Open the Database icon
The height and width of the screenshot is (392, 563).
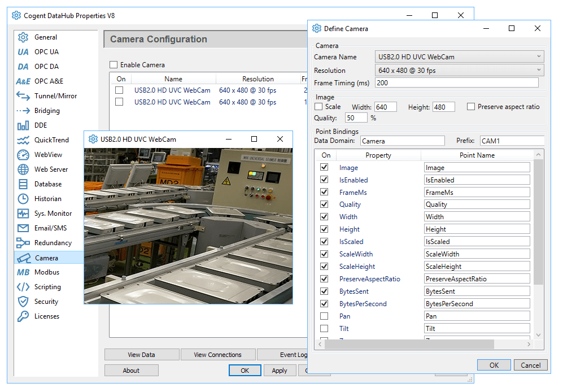(x=23, y=184)
